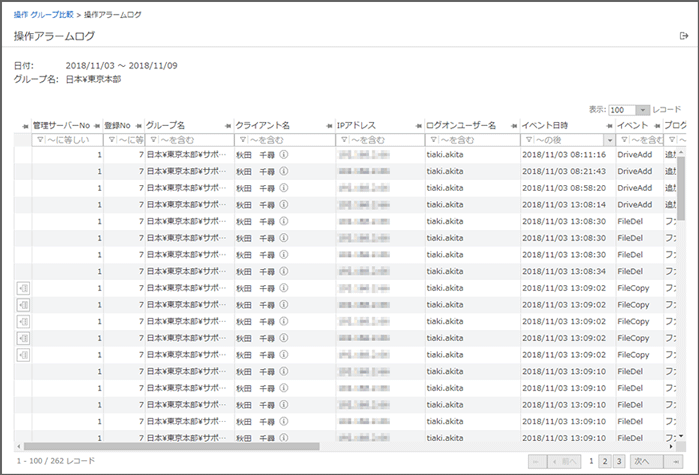699x475 pixels.
Task: Open info icon in the 08:11:16 row
Action: 284,155
